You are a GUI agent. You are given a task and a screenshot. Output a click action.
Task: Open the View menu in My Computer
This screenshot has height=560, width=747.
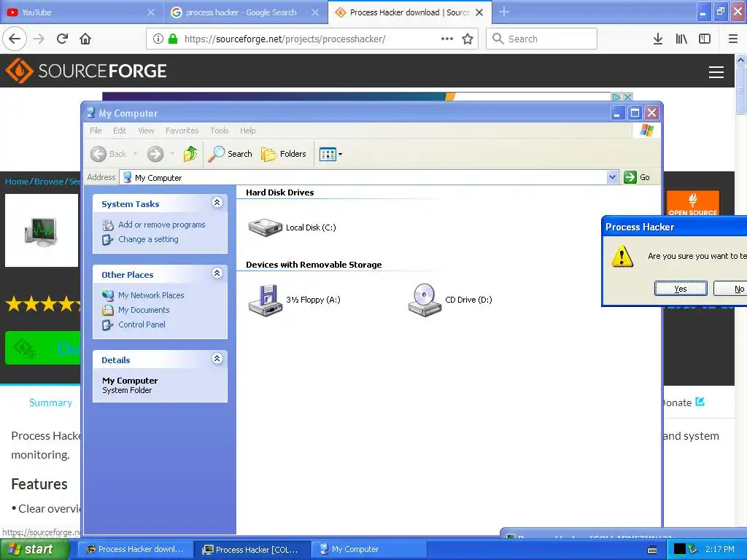coord(146,131)
